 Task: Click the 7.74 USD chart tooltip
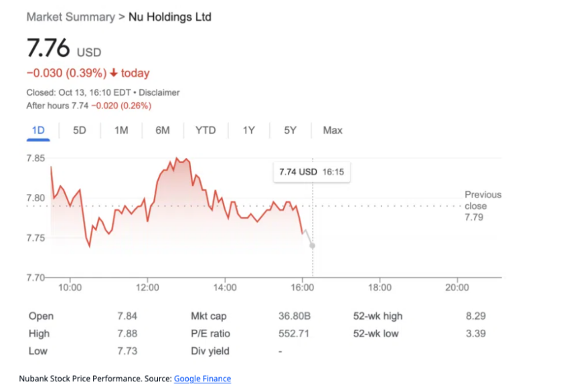point(311,172)
